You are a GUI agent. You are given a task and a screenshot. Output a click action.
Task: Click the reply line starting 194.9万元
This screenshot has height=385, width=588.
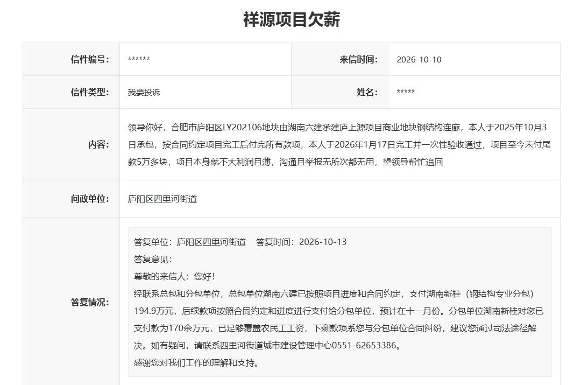tap(338, 311)
